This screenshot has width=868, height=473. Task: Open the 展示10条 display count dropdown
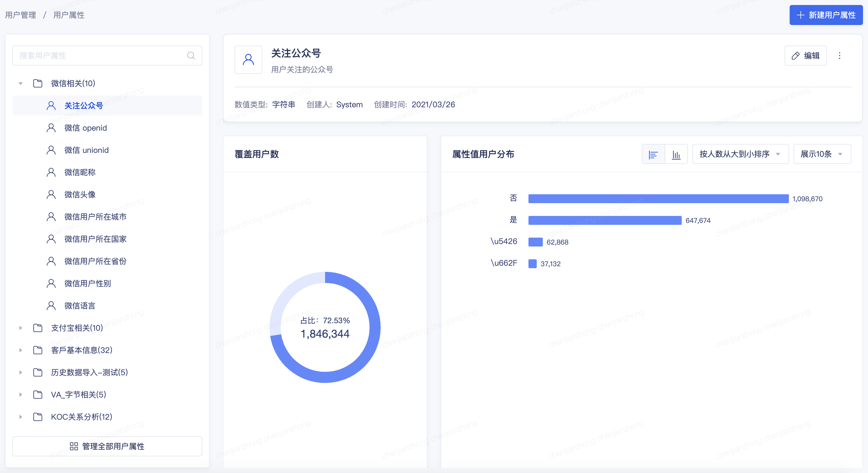pos(822,154)
